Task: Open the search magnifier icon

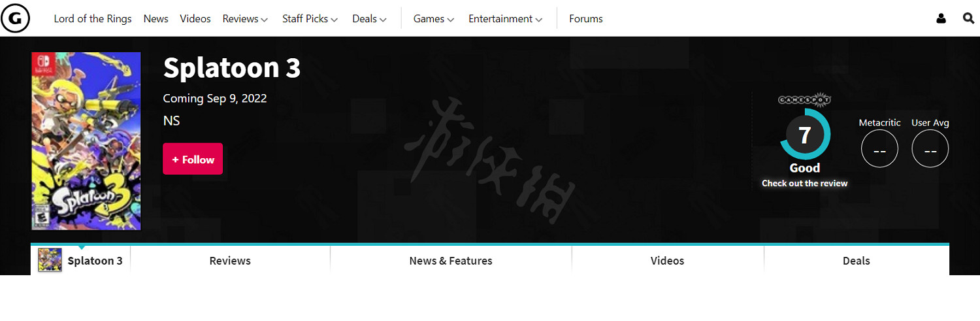Action: (968, 19)
